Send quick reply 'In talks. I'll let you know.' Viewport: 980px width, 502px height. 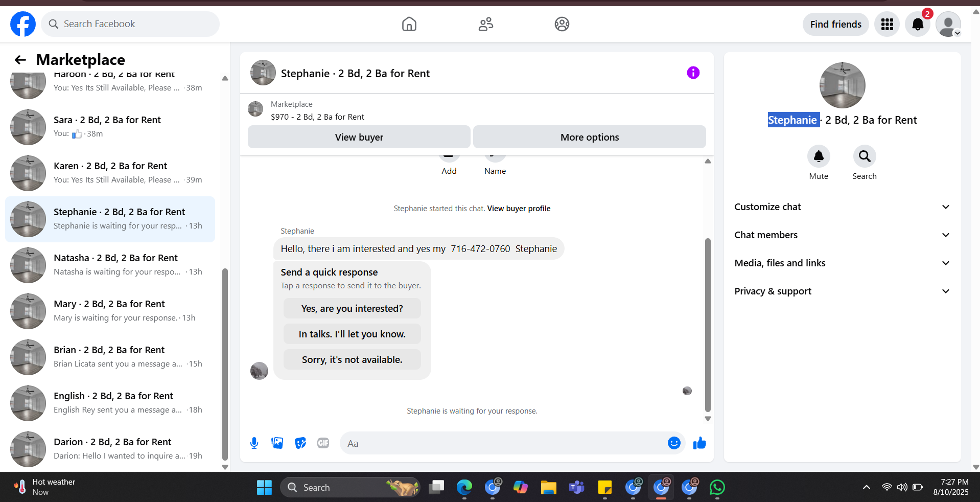(x=352, y=334)
